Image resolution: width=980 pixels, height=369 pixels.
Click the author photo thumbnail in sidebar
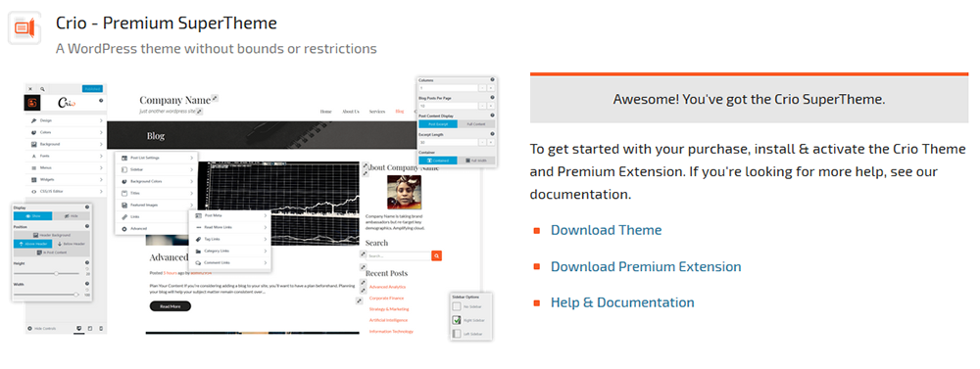pyautogui.click(x=404, y=192)
